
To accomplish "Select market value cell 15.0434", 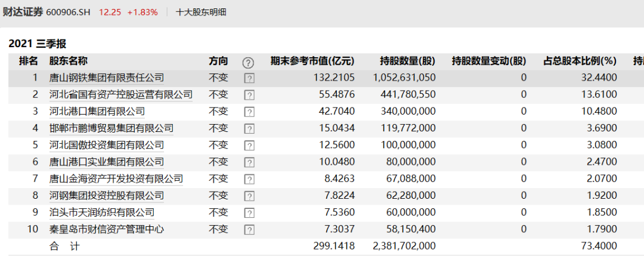I will [337, 128].
